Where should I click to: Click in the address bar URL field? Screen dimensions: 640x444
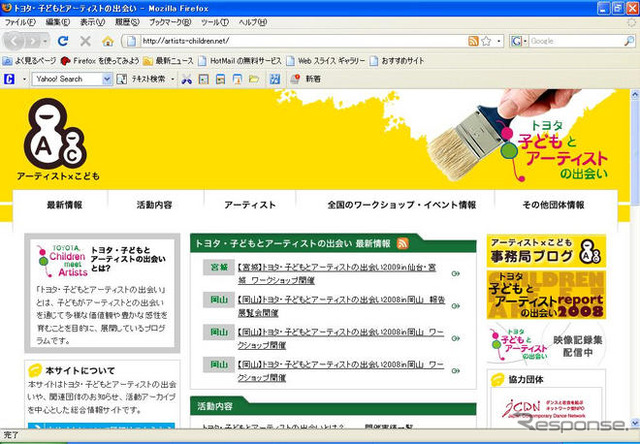click(303, 41)
